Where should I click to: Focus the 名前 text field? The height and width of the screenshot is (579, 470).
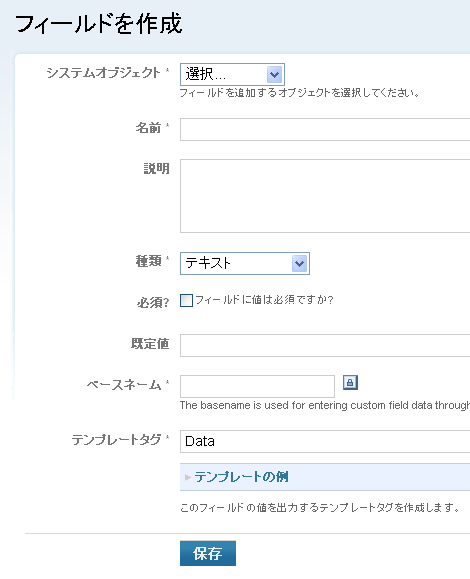point(325,130)
